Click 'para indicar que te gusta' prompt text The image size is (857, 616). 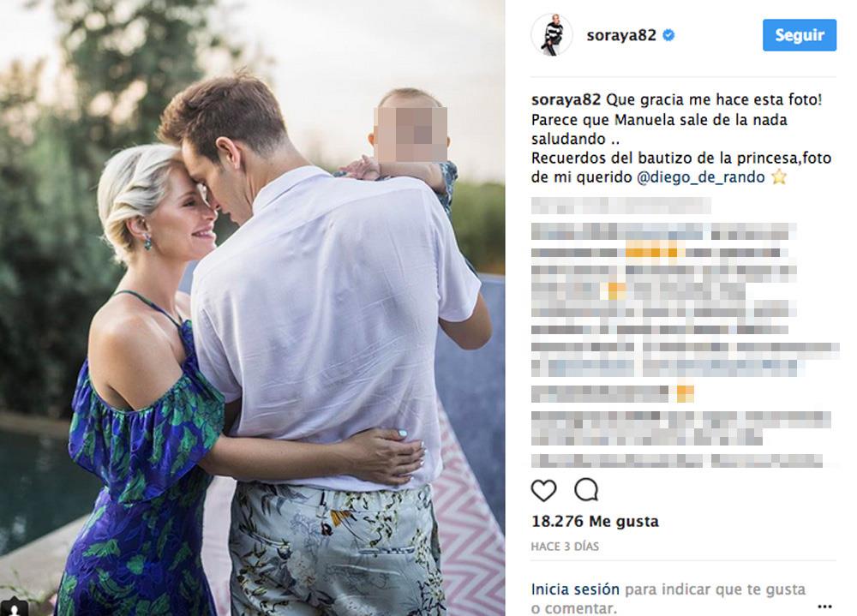(x=715, y=589)
